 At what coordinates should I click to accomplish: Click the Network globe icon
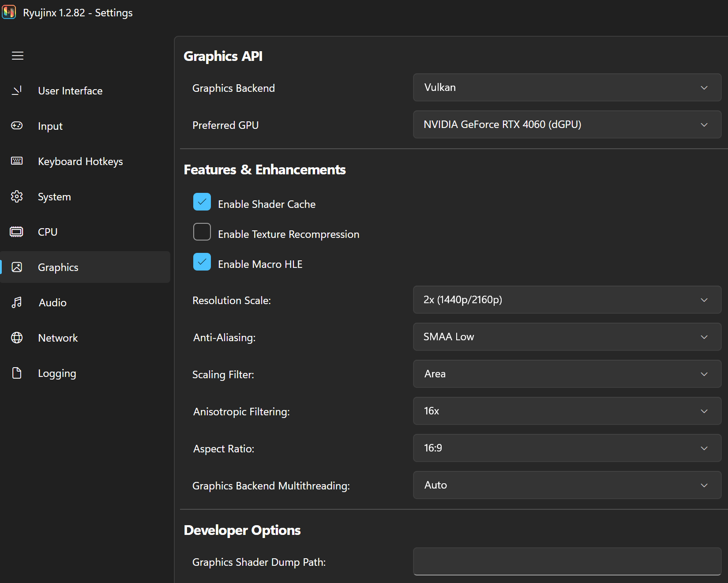(x=17, y=338)
